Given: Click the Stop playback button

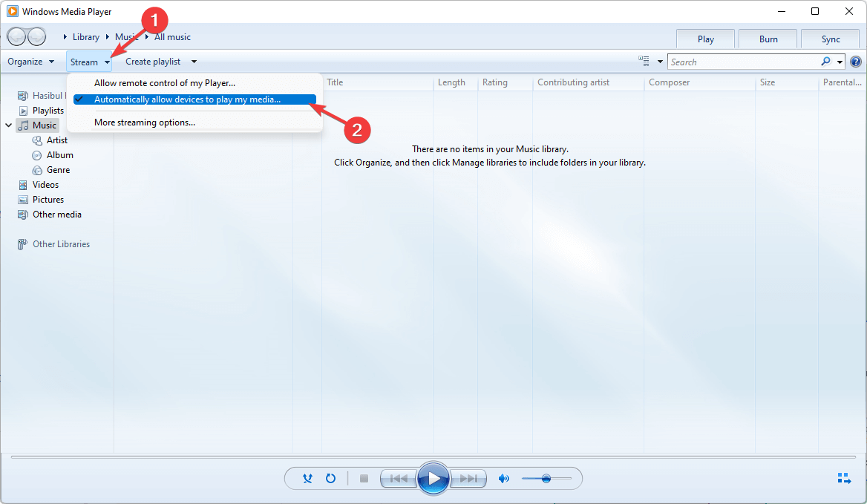Looking at the screenshot, I should [x=364, y=479].
